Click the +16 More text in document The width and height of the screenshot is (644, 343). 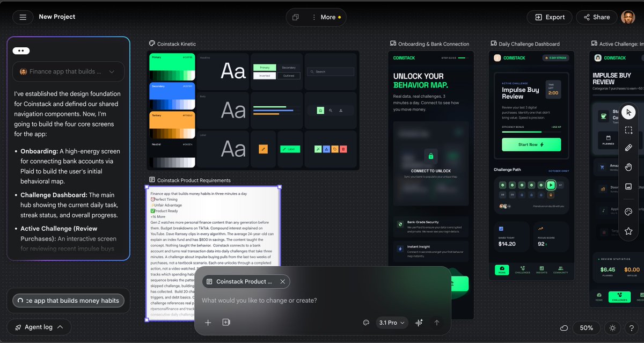point(158,217)
